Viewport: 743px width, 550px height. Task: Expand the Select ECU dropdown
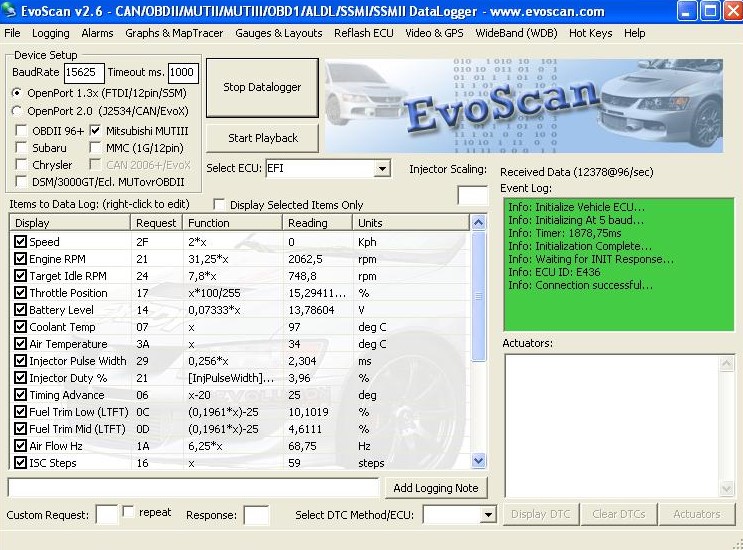381,168
